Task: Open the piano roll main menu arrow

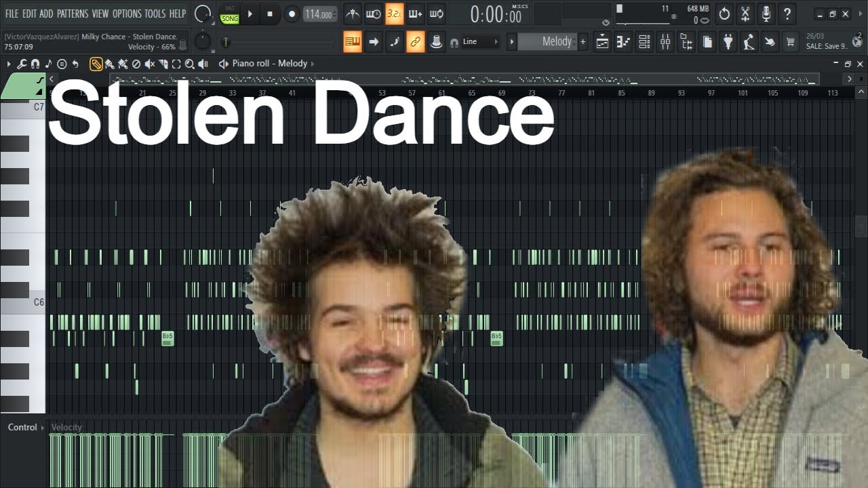Action: [x=9, y=64]
